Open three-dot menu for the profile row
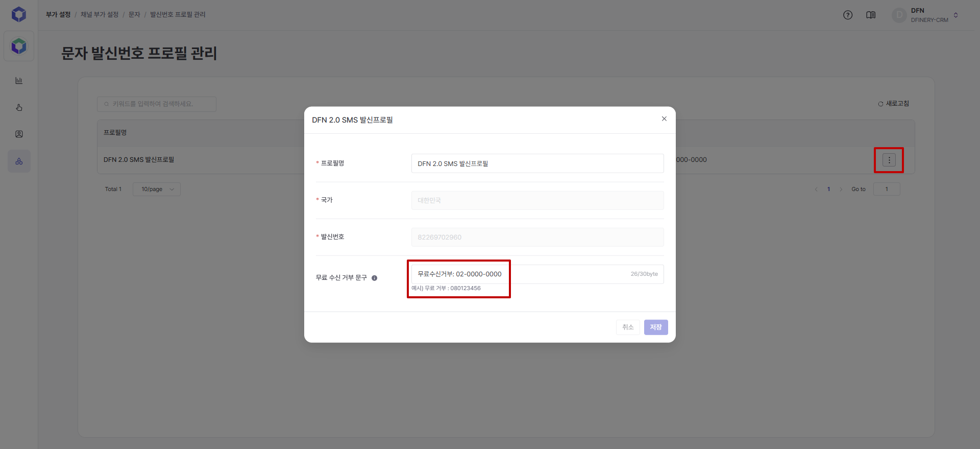Image resolution: width=980 pixels, height=449 pixels. pos(889,160)
